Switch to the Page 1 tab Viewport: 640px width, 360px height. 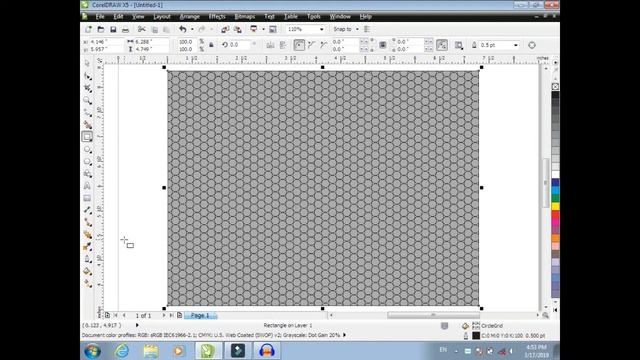pos(200,316)
